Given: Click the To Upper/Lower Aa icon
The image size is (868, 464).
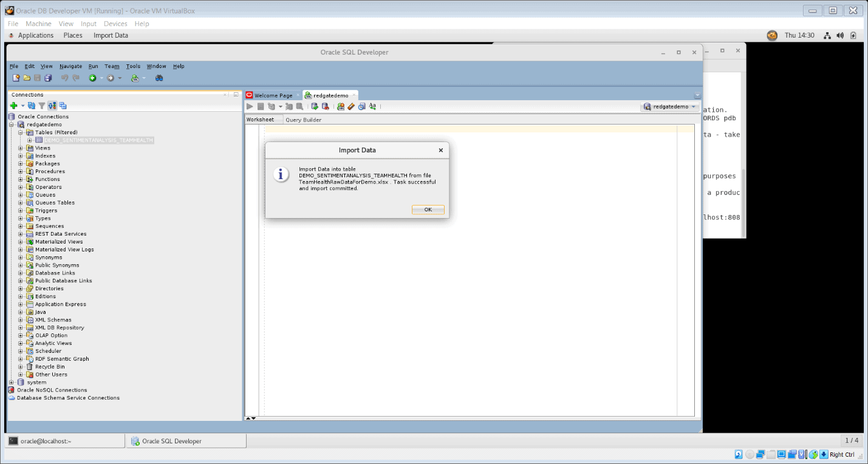Looking at the screenshot, I should (x=372, y=106).
